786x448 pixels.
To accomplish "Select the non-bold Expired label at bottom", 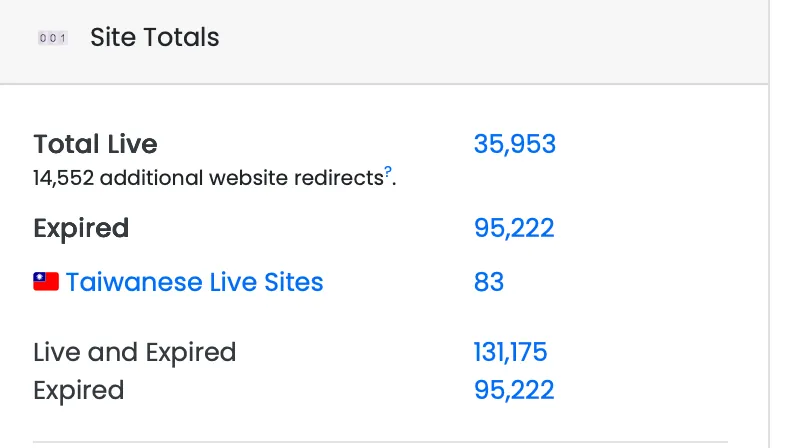I will tap(79, 390).
